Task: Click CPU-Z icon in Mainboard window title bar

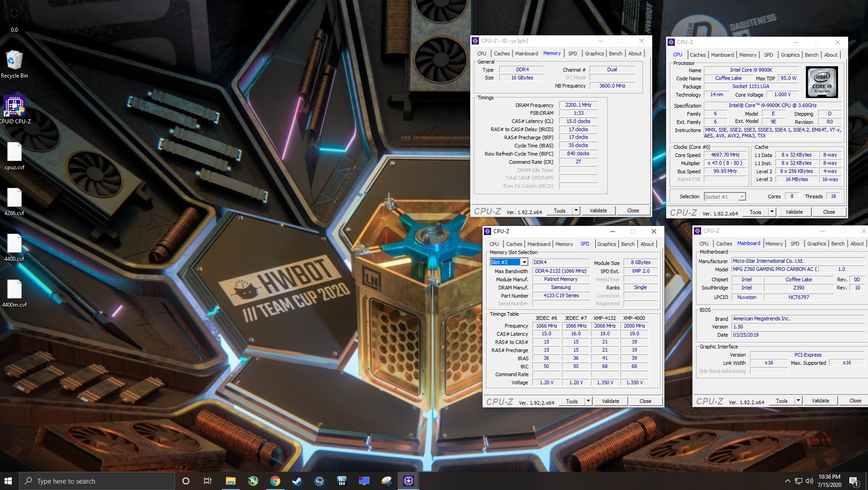Action: coord(697,231)
